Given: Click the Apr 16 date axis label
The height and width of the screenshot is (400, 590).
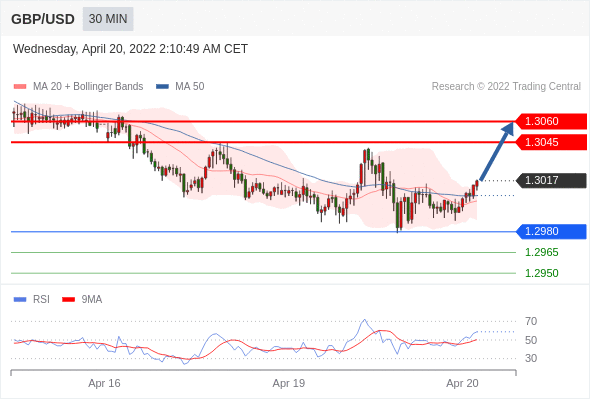Looking at the screenshot, I should (x=104, y=383).
